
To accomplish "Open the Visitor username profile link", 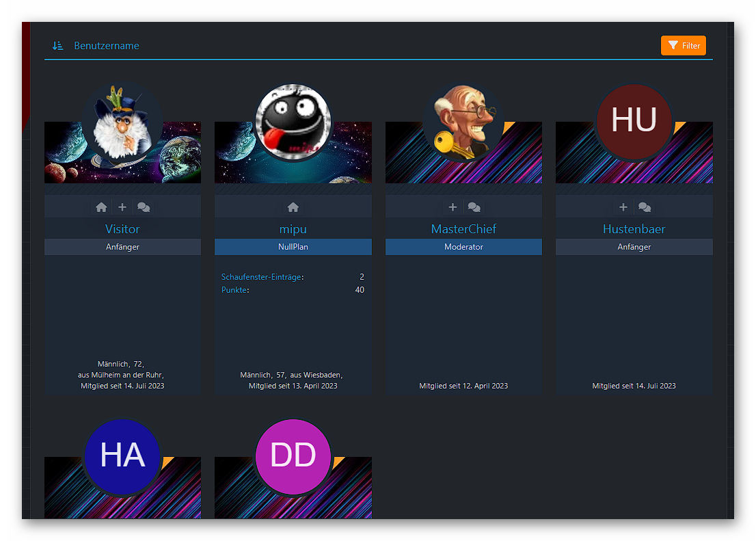I will 122,228.
